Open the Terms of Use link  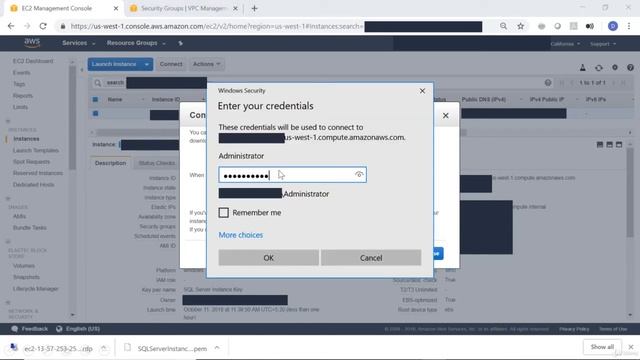tap(613, 329)
